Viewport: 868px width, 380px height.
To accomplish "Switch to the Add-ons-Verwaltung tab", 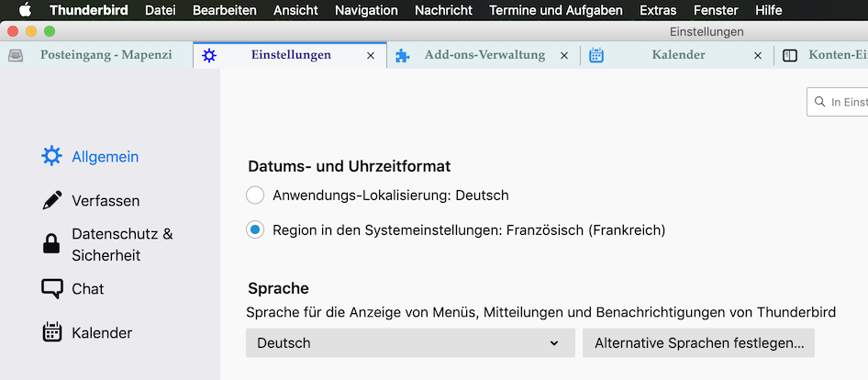I will 484,55.
